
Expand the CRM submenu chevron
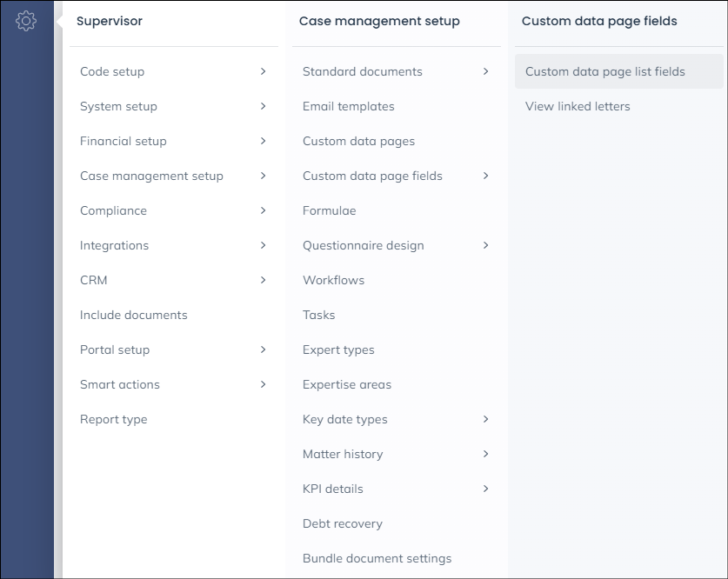(263, 280)
